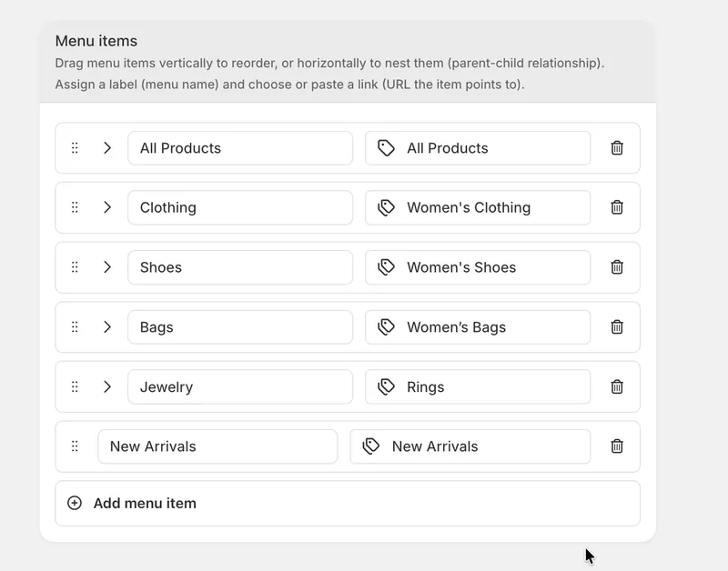
Task: Open the Women's Bags link field
Action: (x=478, y=327)
